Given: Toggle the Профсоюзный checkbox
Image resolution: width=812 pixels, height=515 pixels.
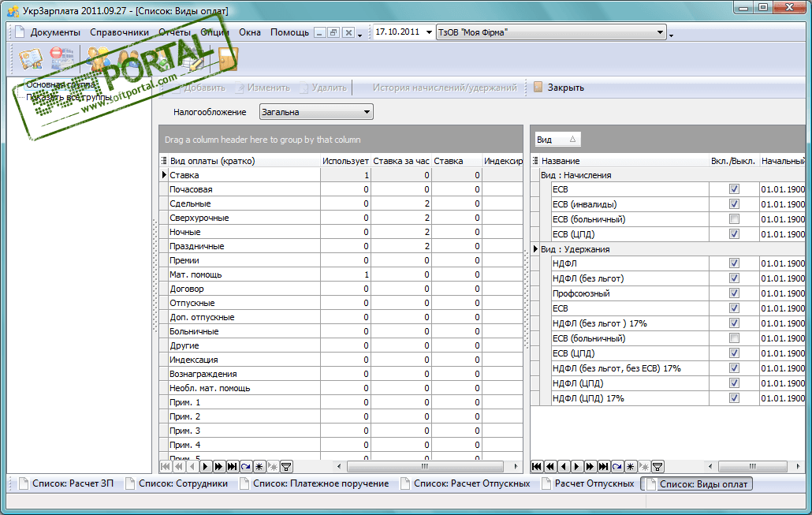Looking at the screenshot, I should tap(734, 293).
